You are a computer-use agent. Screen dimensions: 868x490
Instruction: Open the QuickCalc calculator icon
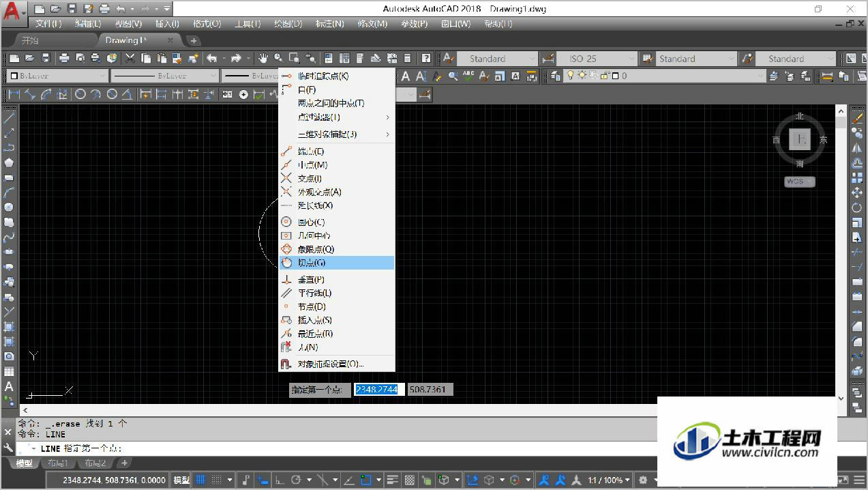408,59
